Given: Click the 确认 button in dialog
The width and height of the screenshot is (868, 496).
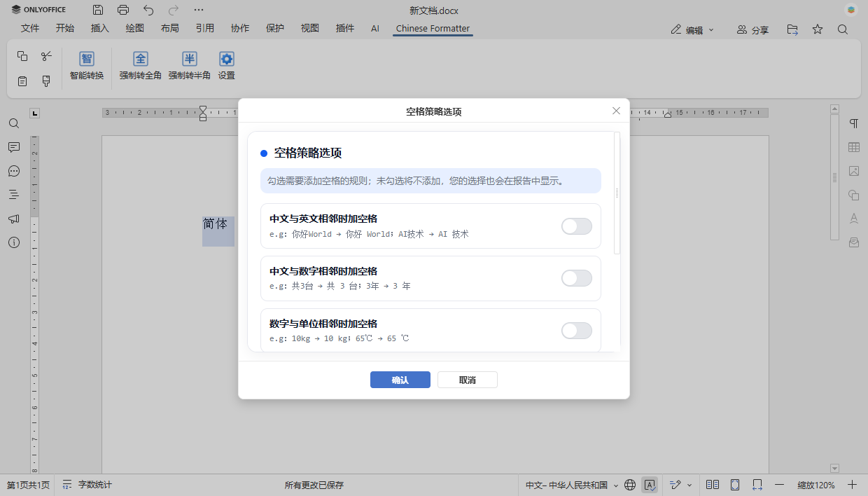Looking at the screenshot, I should 400,380.
